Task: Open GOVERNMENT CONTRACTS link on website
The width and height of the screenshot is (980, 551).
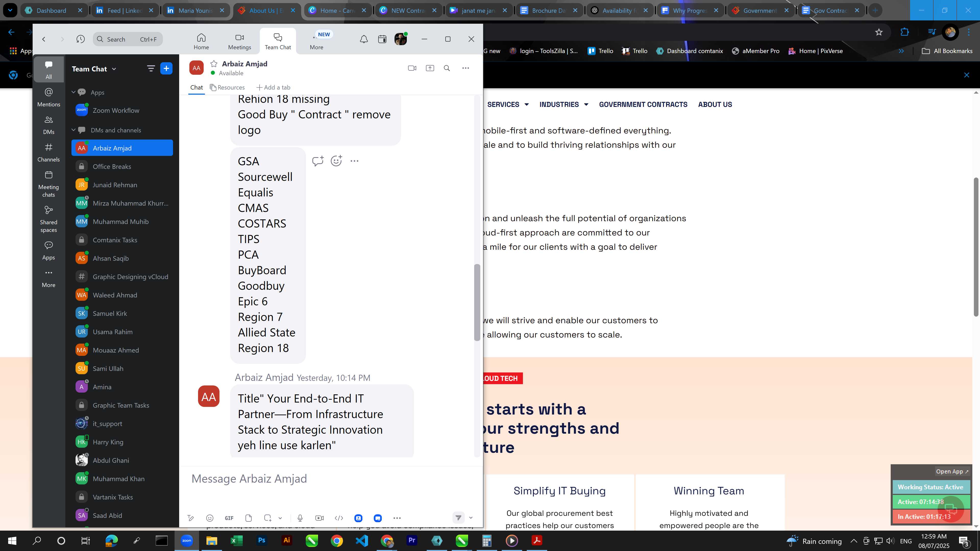Action: (x=643, y=104)
